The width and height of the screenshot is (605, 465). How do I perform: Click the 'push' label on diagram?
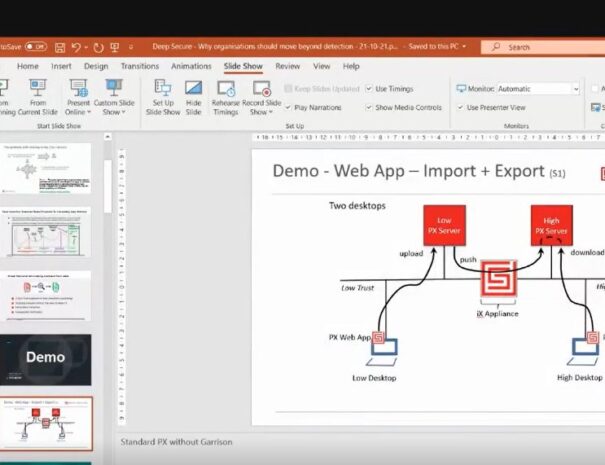tap(468, 260)
